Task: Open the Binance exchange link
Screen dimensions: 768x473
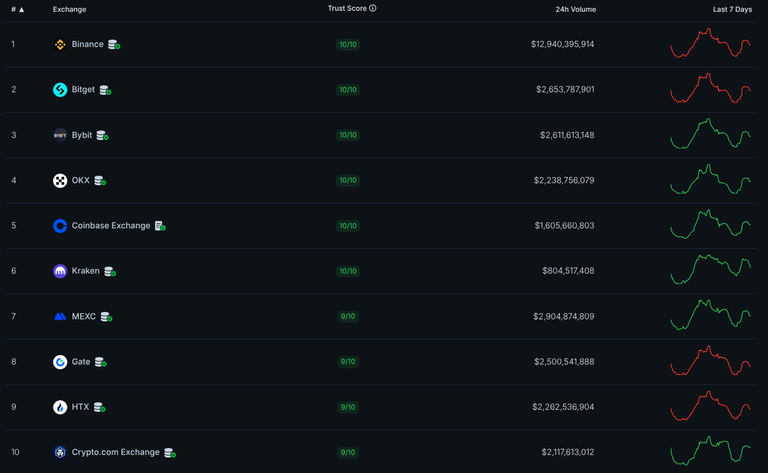Action: click(88, 44)
